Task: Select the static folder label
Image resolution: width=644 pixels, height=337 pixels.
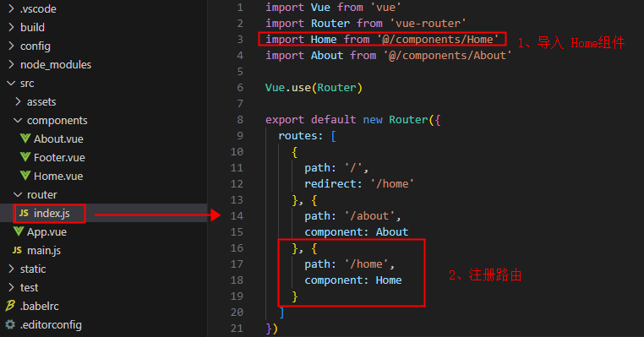Action: pyautogui.click(x=33, y=269)
